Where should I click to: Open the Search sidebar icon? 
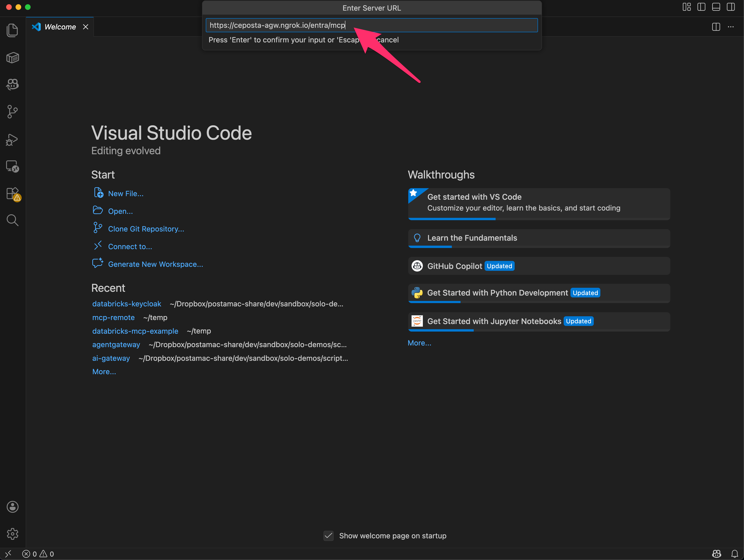pyautogui.click(x=12, y=220)
